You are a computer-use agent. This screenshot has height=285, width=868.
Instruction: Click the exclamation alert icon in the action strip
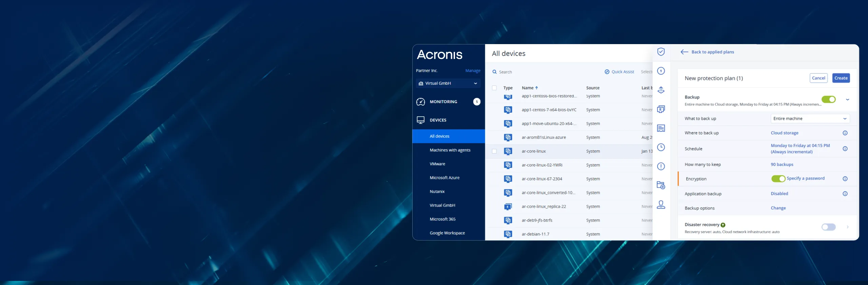click(x=661, y=166)
